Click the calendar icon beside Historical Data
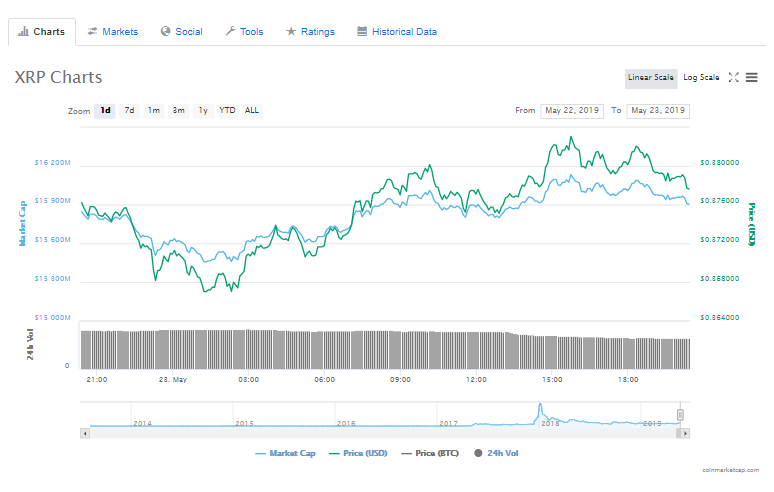 [x=362, y=32]
